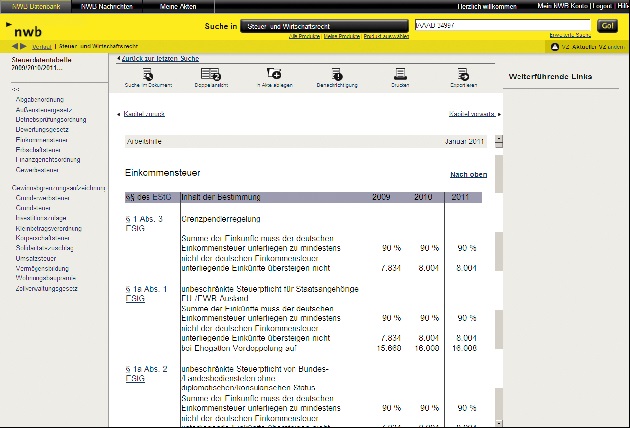Jump up via the Nach oben link
Viewport: 630px width, 428px height.
[x=468, y=174]
